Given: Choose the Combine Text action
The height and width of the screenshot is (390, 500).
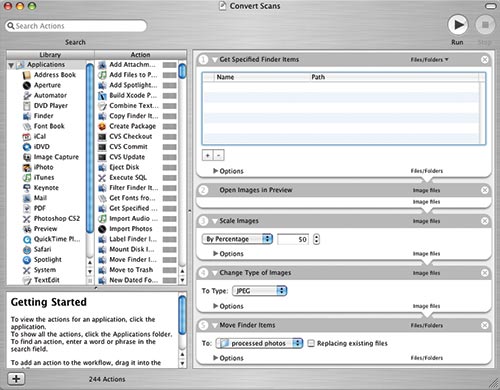Looking at the screenshot, I should coord(134,106).
